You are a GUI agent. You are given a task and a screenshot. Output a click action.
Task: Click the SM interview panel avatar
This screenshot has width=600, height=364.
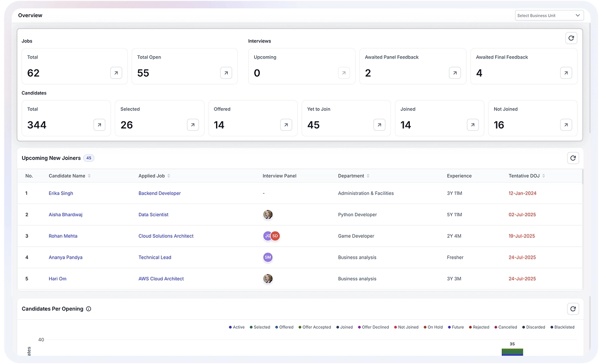[x=268, y=258]
